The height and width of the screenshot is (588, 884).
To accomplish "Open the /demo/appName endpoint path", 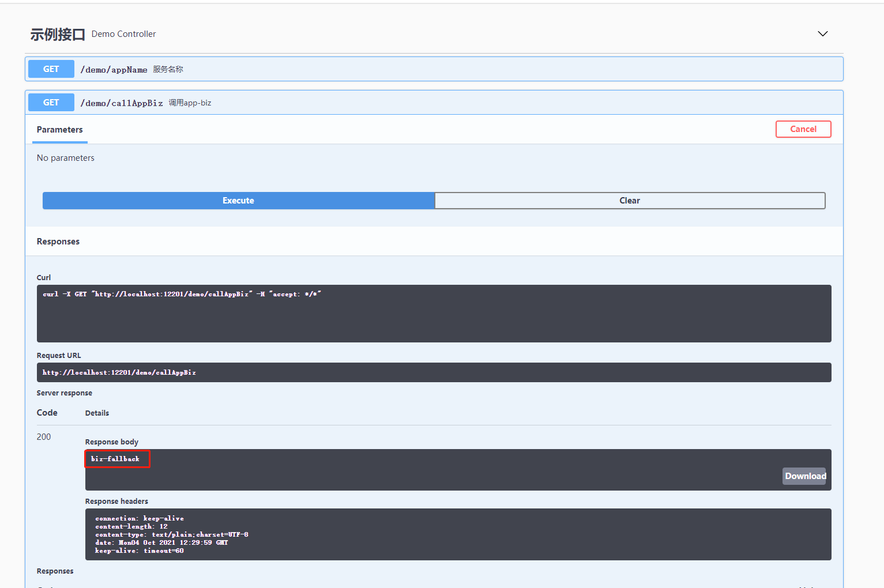I will coord(114,70).
